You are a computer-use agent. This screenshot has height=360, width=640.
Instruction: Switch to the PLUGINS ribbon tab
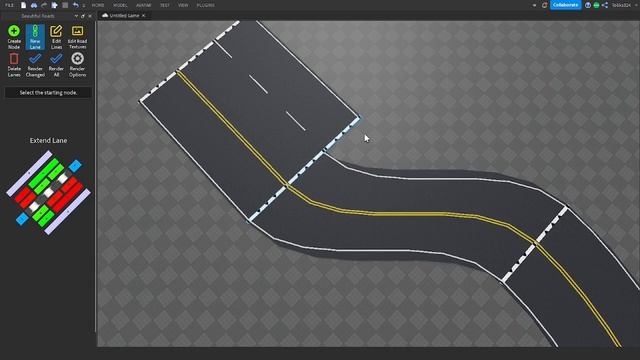(x=206, y=5)
